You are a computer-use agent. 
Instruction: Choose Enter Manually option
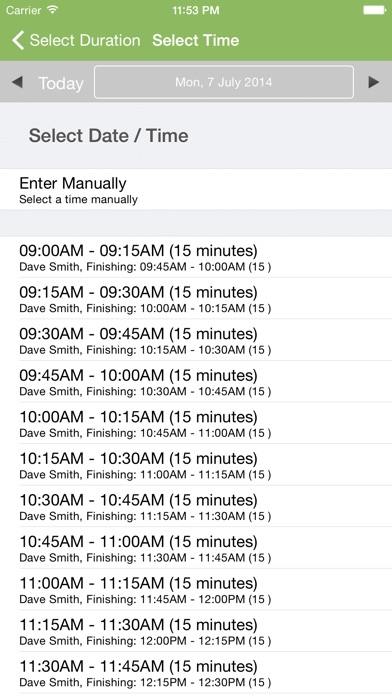tap(196, 190)
